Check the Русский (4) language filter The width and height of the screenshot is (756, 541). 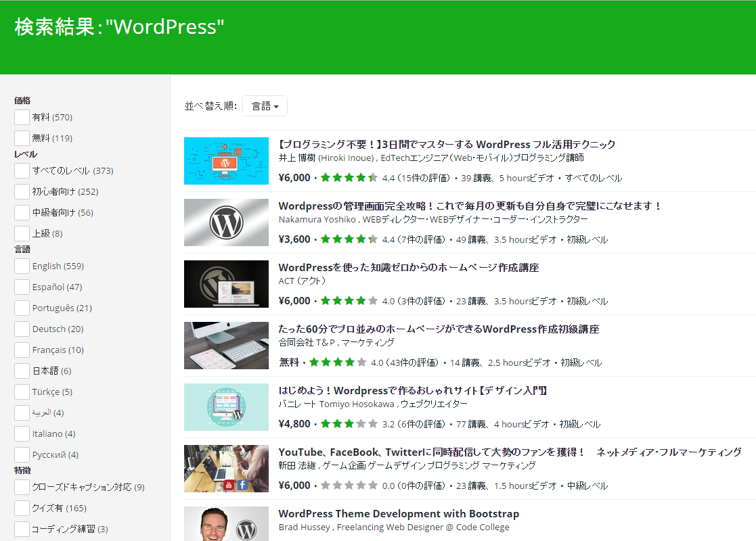coord(22,454)
